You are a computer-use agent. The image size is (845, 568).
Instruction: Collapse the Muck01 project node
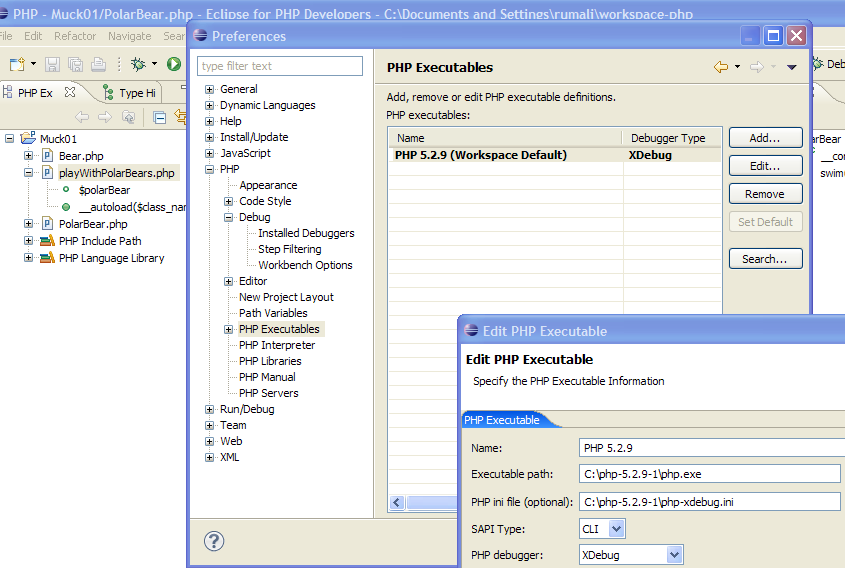click(9, 138)
